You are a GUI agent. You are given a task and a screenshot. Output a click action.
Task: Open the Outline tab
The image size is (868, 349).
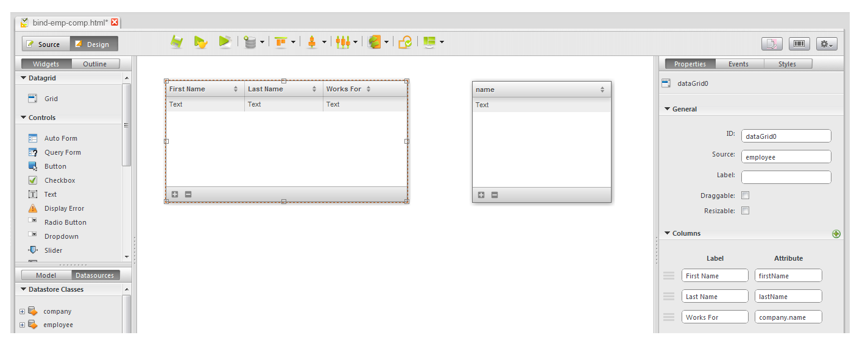(x=95, y=64)
